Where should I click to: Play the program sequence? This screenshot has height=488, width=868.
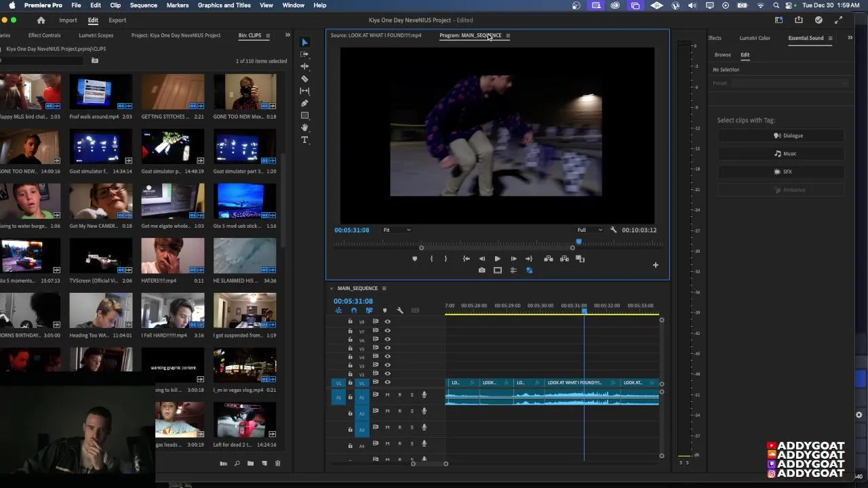tap(497, 259)
